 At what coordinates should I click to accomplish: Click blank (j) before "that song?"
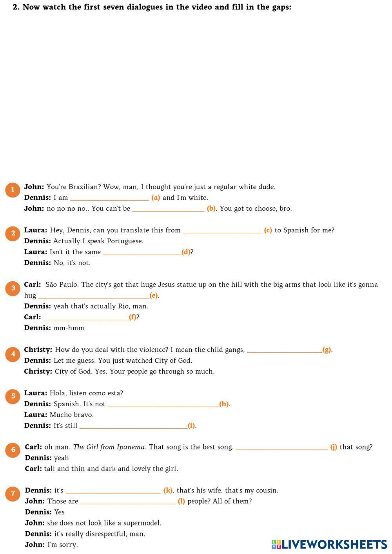tap(281, 447)
